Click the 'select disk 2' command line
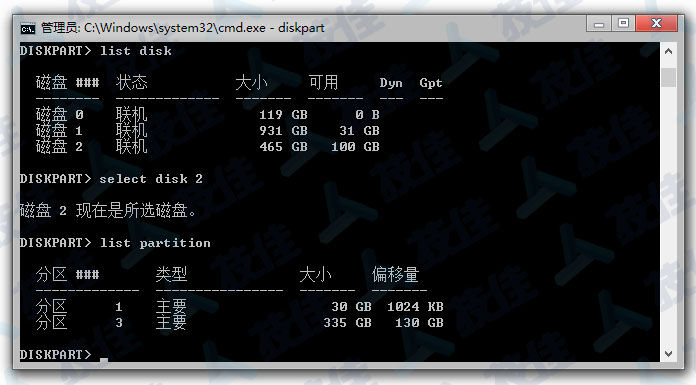 pyautogui.click(x=111, y=179)
